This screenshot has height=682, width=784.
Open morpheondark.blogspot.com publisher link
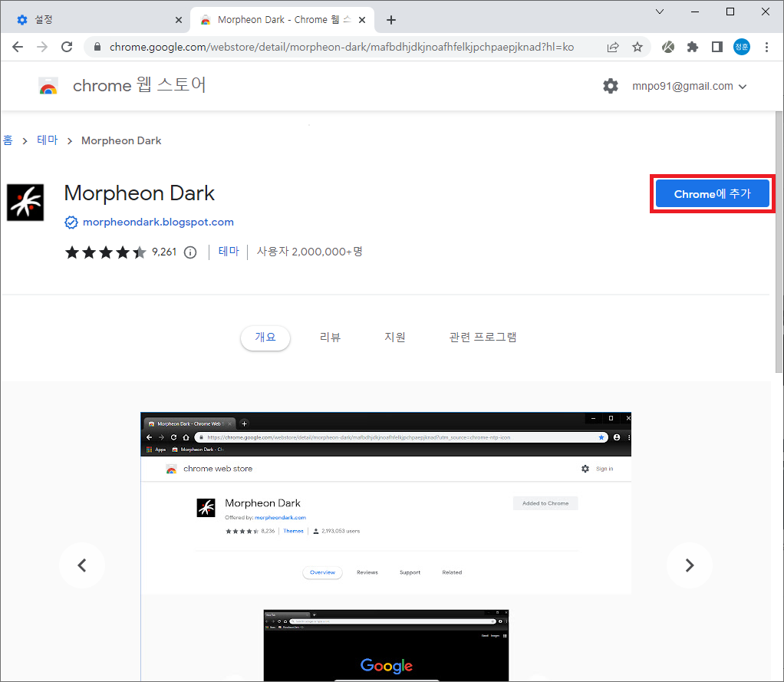click(158, 222)
